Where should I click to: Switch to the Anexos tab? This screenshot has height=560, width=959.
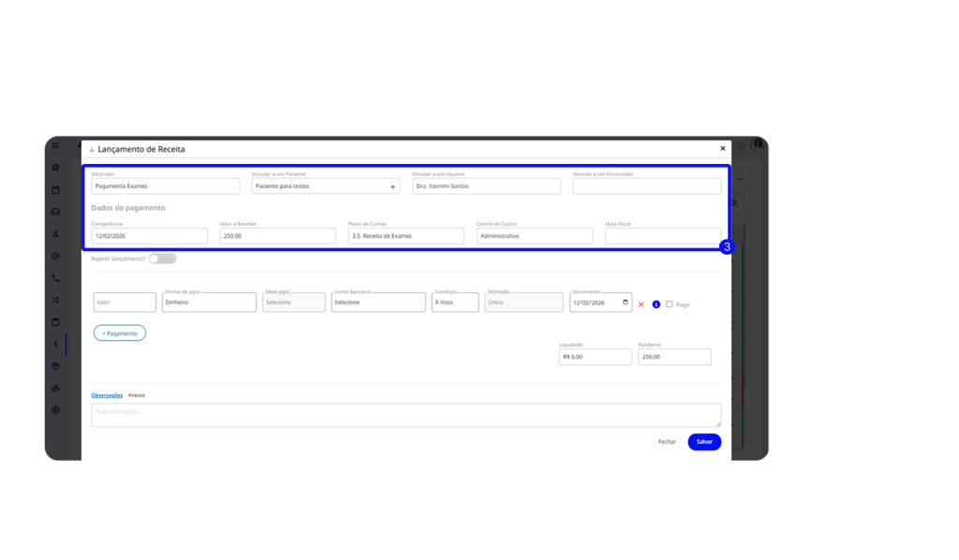tap(137, 395)
